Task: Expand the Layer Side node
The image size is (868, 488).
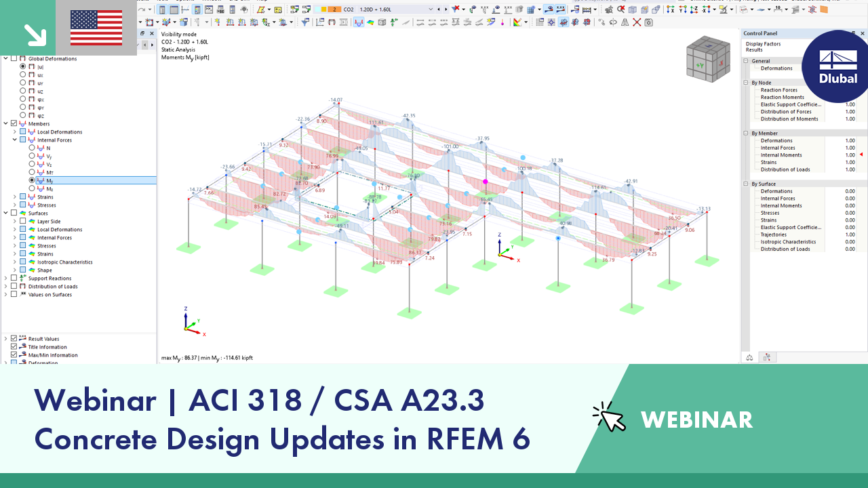Action: pyautogui.click(x=15, y=221)
